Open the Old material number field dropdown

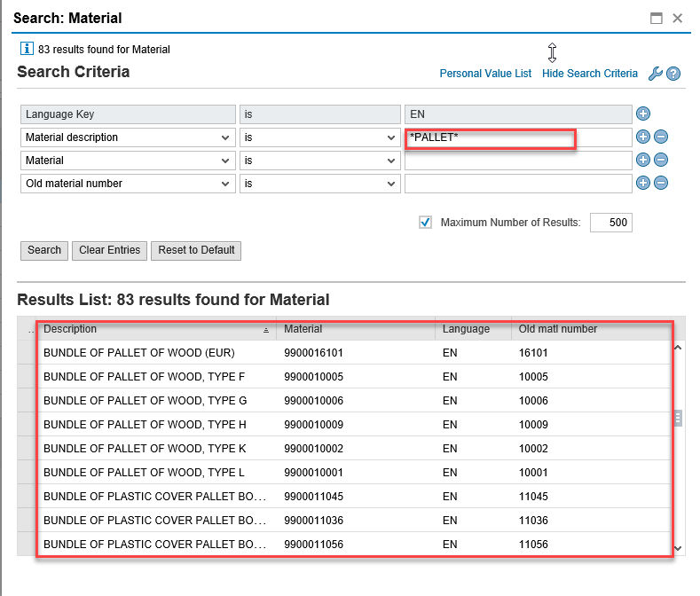tap(225, 184)
